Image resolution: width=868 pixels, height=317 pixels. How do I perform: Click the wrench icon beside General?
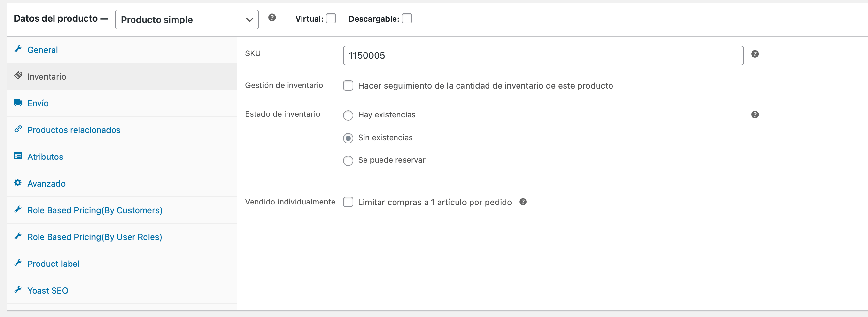tap(18, 49)
